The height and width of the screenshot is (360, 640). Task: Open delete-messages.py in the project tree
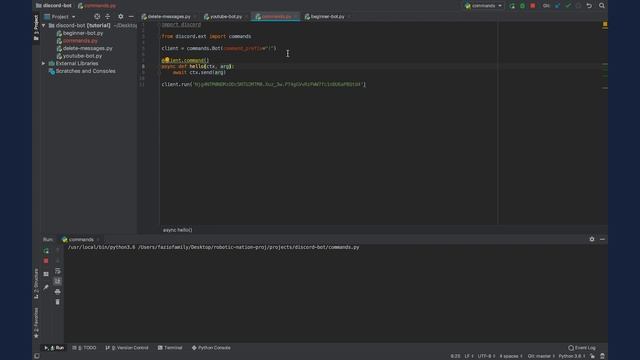87,48
